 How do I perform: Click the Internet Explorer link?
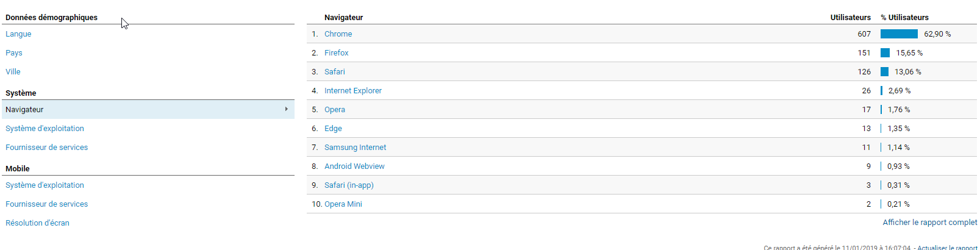pos(353,91)
